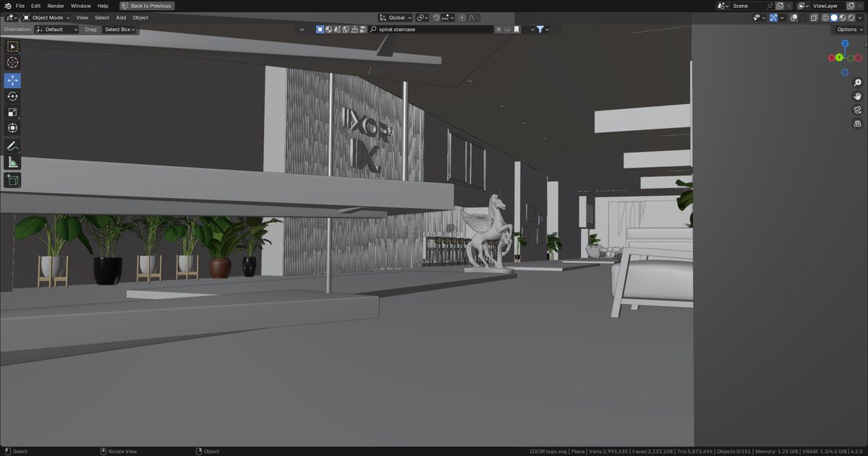This screenshot has height=456, width=868.
Task: Enable the snapping magnet icon
Action: 436,17
